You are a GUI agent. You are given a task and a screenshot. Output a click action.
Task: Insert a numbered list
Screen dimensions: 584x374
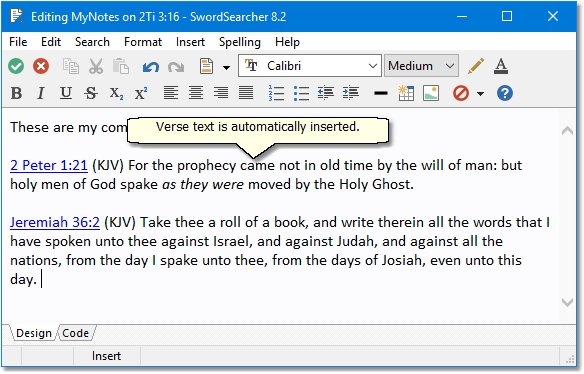click(276, 93)
